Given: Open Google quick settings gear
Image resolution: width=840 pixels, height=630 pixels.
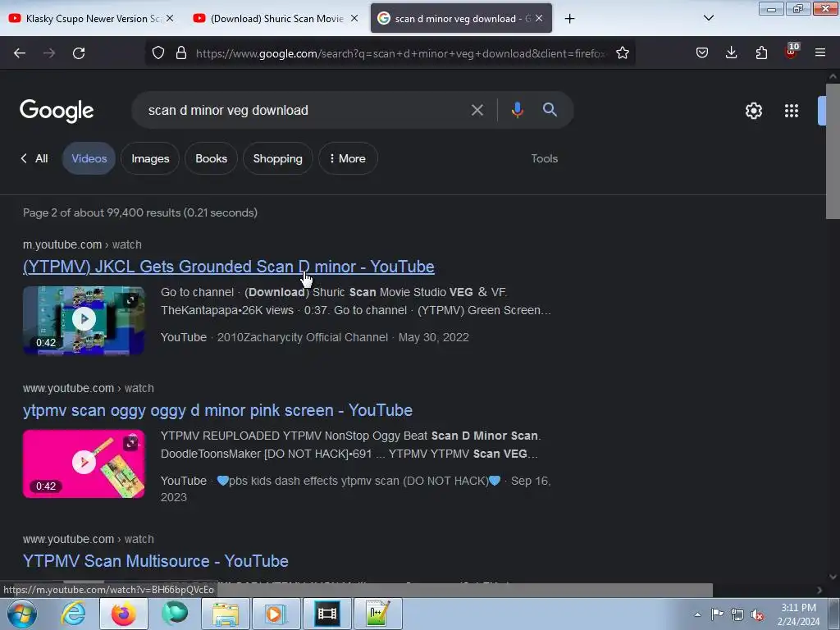Looking at the screenshot, I should point(754,111).
